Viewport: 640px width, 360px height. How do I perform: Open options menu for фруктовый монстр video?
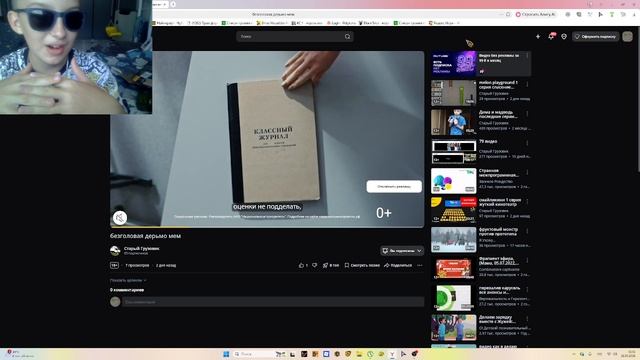(527, 231)
